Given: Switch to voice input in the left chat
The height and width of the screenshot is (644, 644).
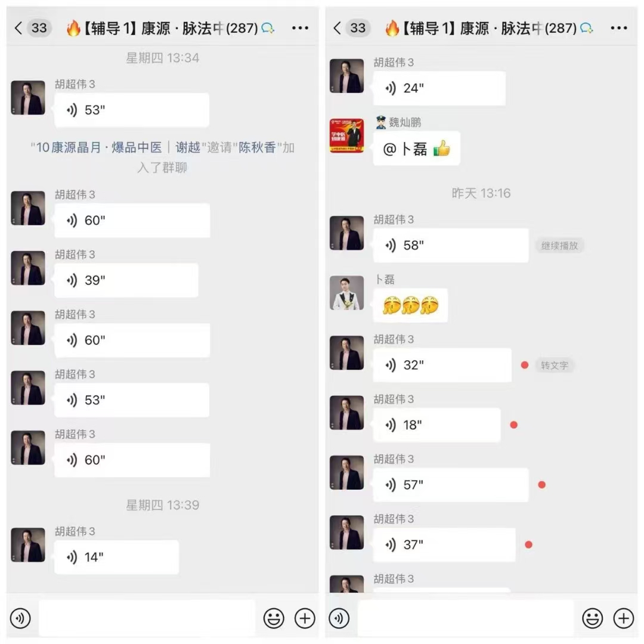Looking at the screenshot, I should pos(20,618).
